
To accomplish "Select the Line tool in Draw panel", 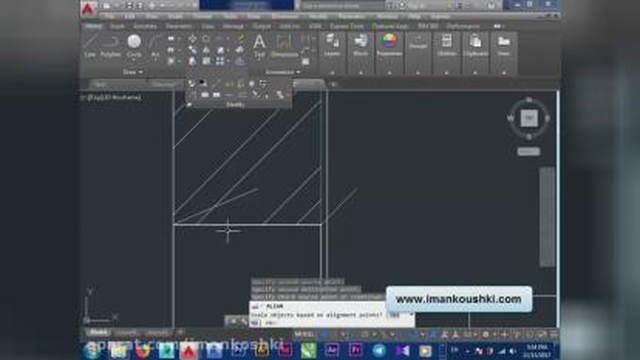I will point(90,45).
